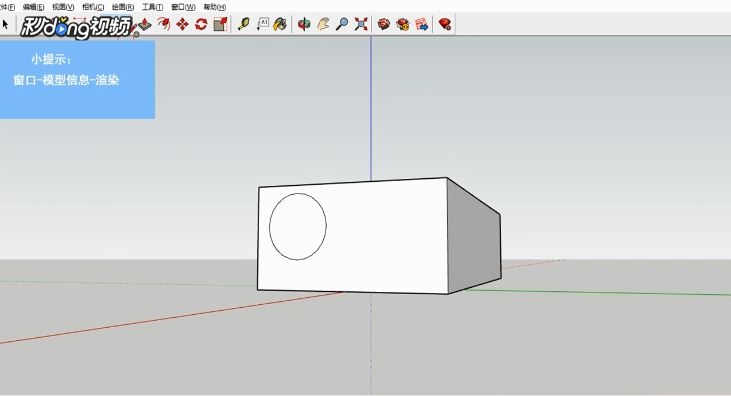The width and height of the screenshot is (731, 396).
Task: Open the 编辑(E) menu
Action: pos(33,7)
